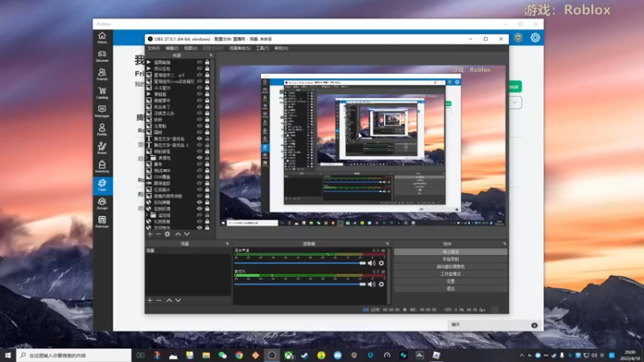The height and width of the screenshot is (362, 644).
Task: Mute the 麦克风 audio channel
Action: [x=371, y=284]
